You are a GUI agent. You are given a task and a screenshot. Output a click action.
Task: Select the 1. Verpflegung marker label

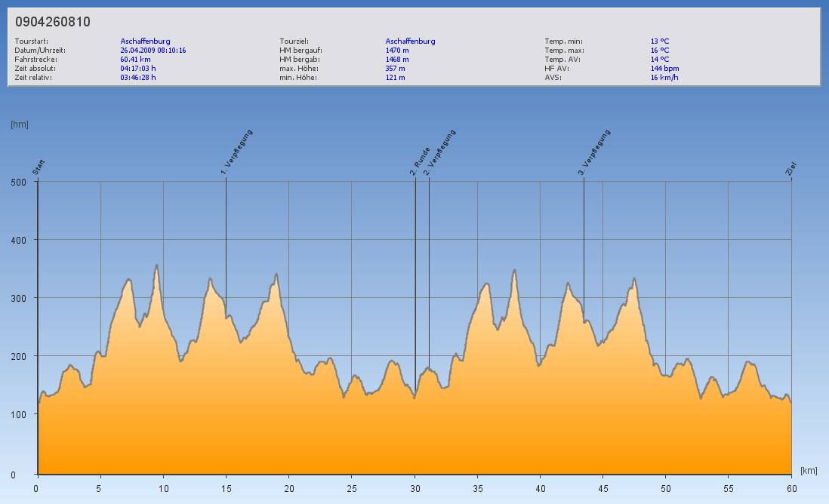(236, 153)
